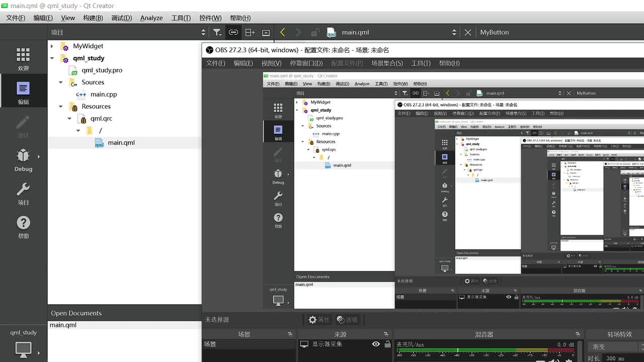Image resolution: width=644 pixels, height=362 pixels.
Task: Collapse the Resources folder arrow
Action: (x=61, y=107)
